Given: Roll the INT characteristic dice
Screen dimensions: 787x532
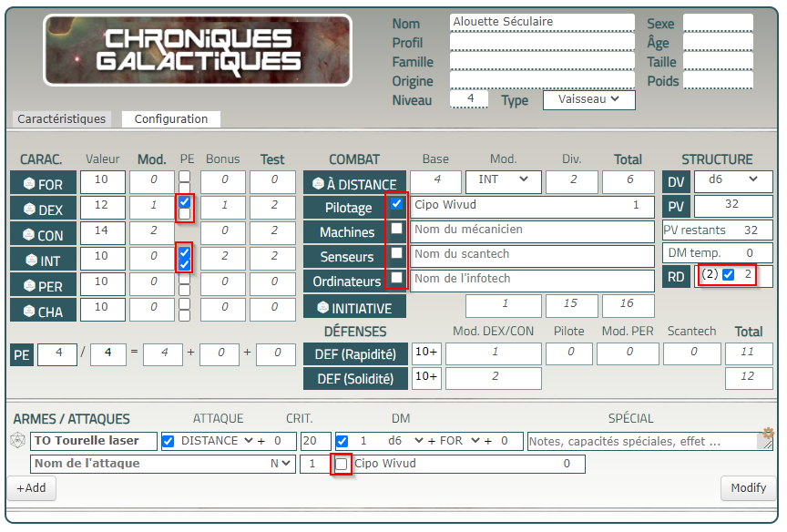Looking at the screenshot, I should [x=42, y=261].
